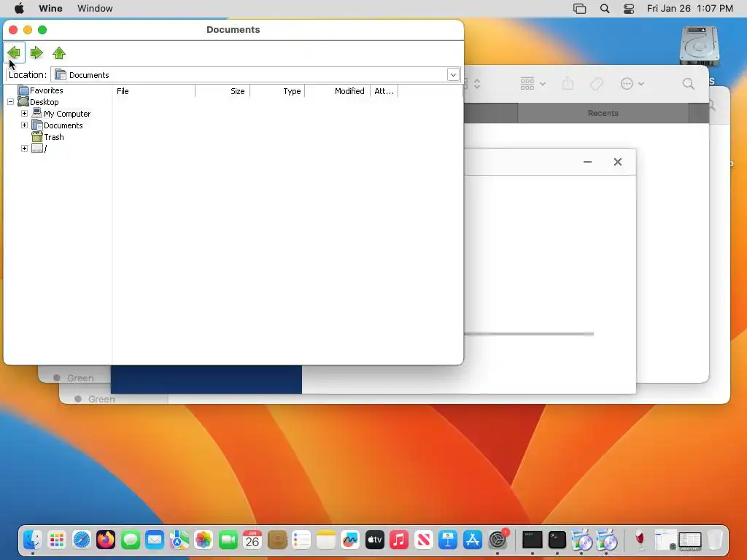Screen dimensions: 747x560
Task: Close the background window with the X button
Action: [618, 162]
